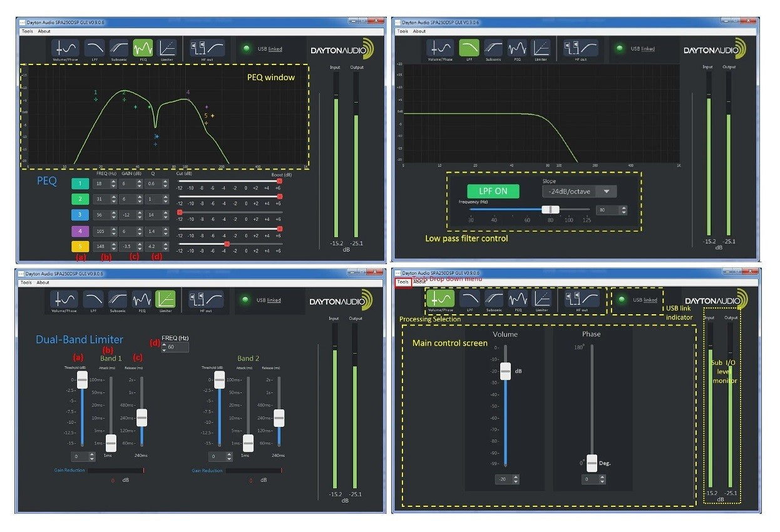Screen dimensions: 780x532
Task: Open HF out icon in the Dual-Band Limiter window
Action: [x=206, y=299]
